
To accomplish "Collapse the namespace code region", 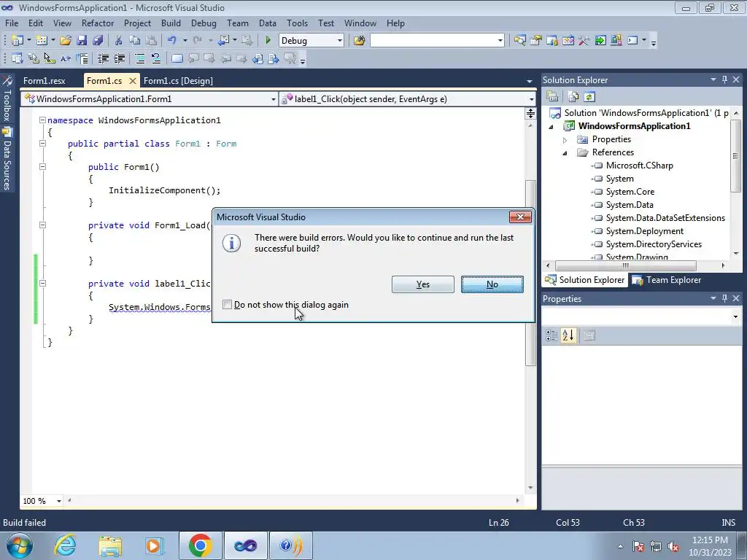I will pos(42,120).
